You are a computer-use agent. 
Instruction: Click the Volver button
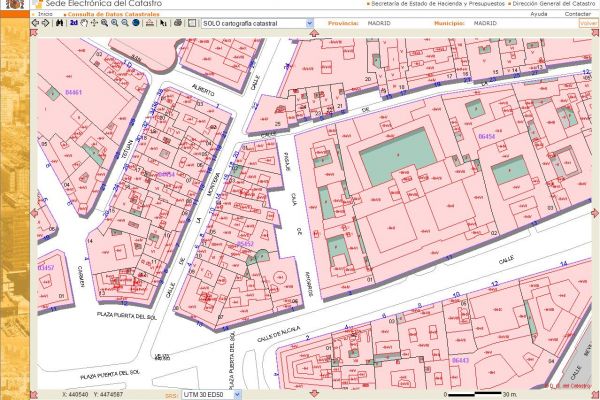pyautogui.click(x=588, y=23)
